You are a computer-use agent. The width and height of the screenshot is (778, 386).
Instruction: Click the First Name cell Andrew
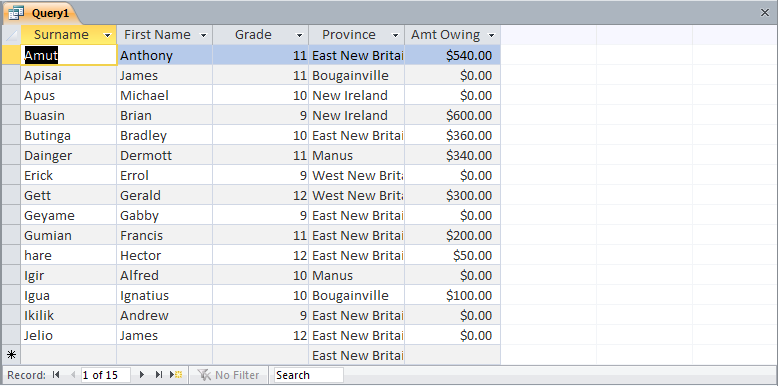(x=165, y=316)
